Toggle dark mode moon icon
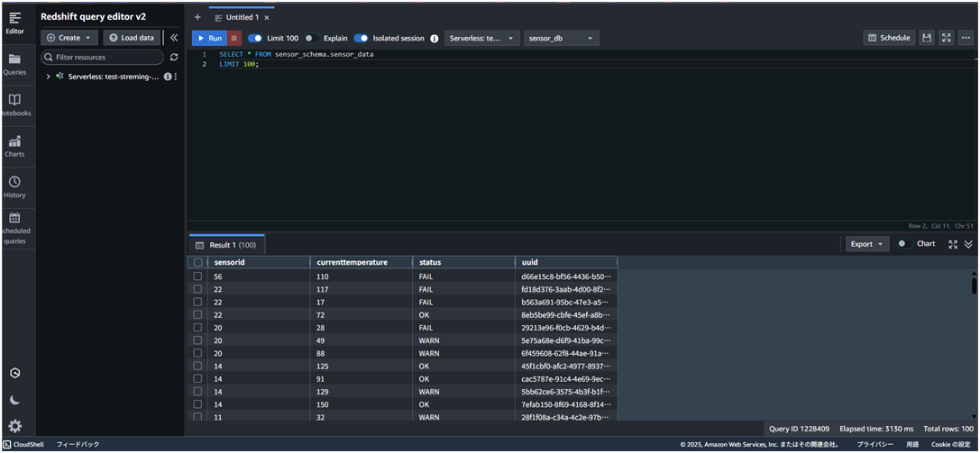Image resolution: width=980 pixels, height=453 pixels. [15, 400]
